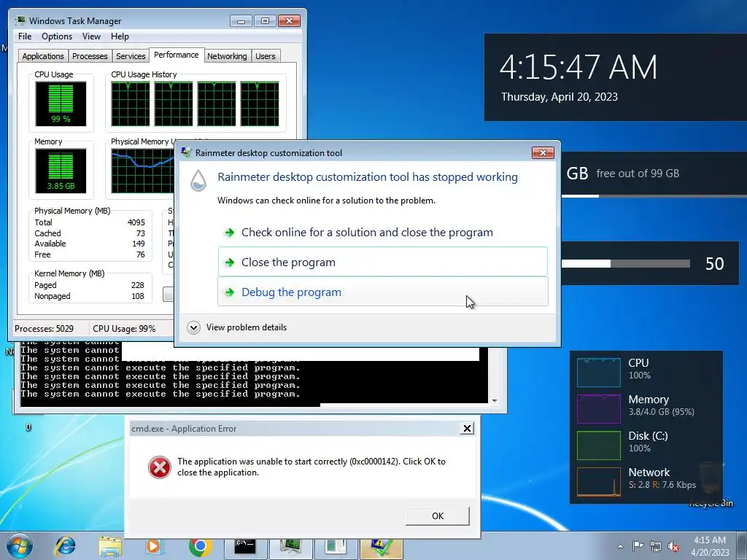Click the Nonpaged kernel memory value 108
The height and width of the screenshot is (560, 747).
138,296
